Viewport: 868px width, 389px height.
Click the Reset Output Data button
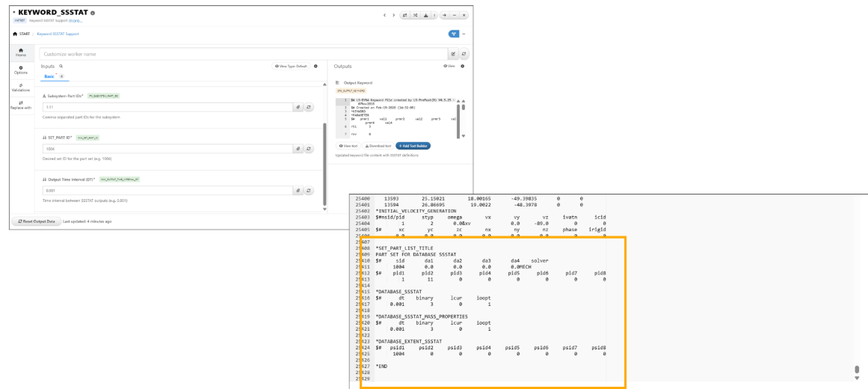tap(34, 221)
